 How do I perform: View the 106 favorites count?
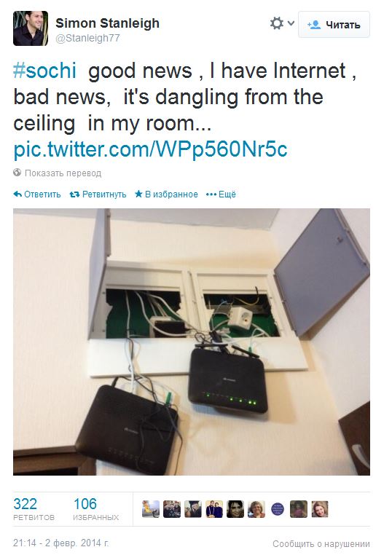tap(95, 509)
